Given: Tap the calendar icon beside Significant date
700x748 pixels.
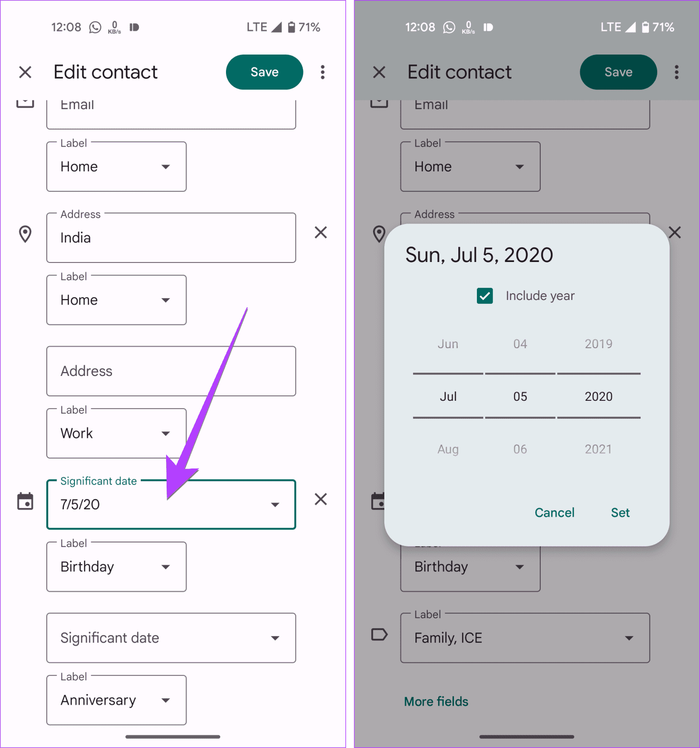Looking at the screenshot, I should point(25,501).
